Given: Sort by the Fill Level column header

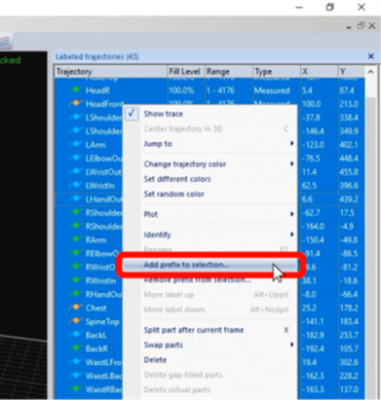Looking at the screenshot, I should (186, 72).
